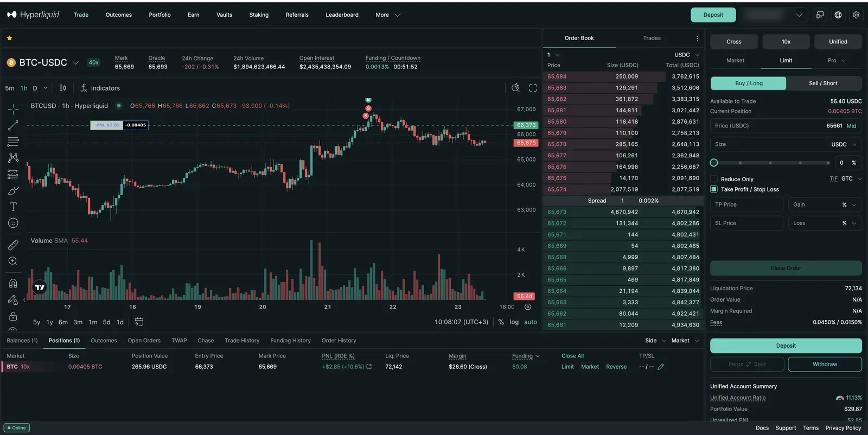868x435 pixels.
Task: Select the crosshair cursor tool
Action: [x=13, y=109]
